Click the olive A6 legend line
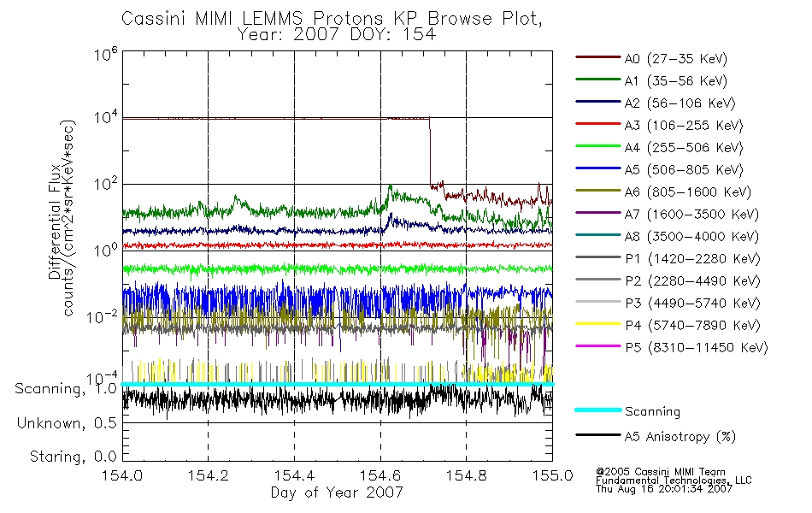 [x=598, y=191]
